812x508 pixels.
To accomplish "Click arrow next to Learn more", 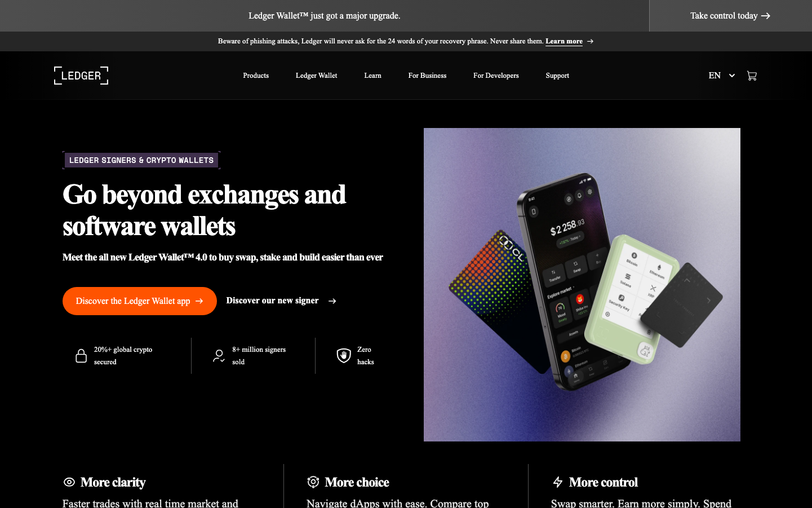I will pyautogui.click(x=590, y=41).
